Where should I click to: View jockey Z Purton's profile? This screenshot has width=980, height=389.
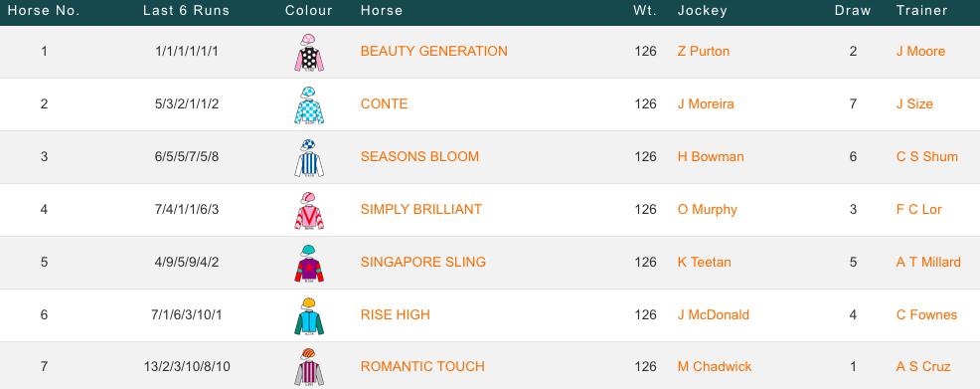tap(703, 52)
